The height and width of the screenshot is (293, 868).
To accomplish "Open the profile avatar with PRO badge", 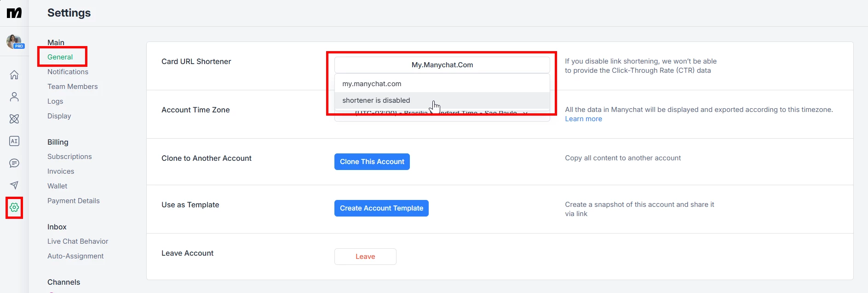I will pyautogui.click(x=14, y=41).
